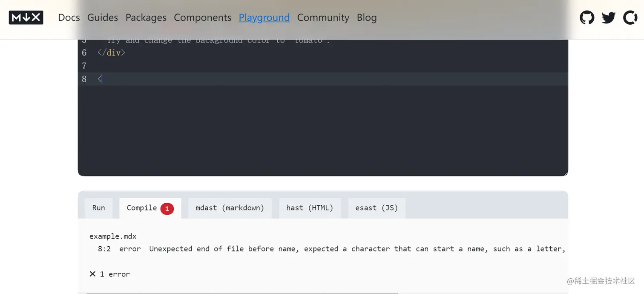Open the Community navigation link
644x294 pixels.
[323, 17]
